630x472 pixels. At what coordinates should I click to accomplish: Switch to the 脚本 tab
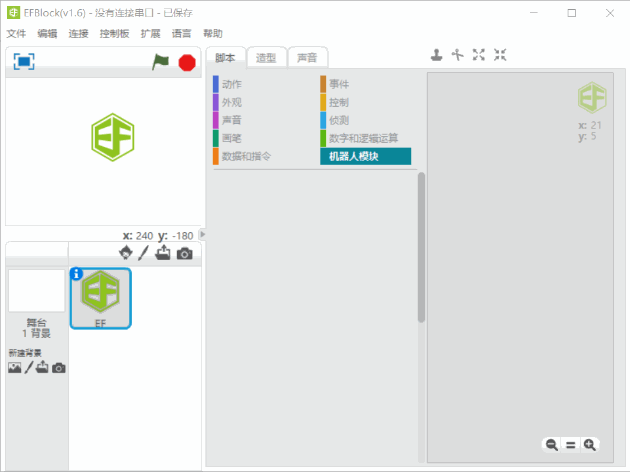tap(225, 58)
